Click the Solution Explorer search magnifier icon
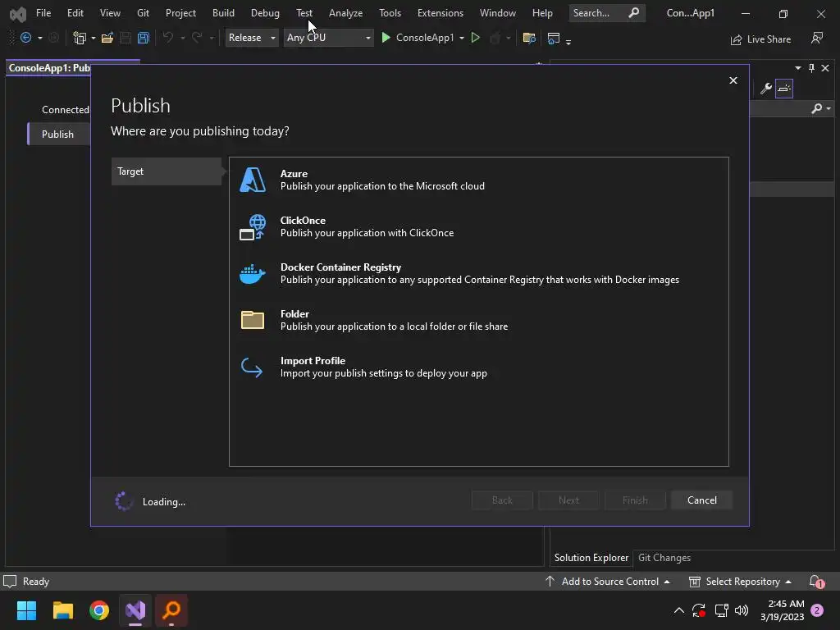Image resolution: width=840 pixels, height=630 pixels. pos(816,109)
